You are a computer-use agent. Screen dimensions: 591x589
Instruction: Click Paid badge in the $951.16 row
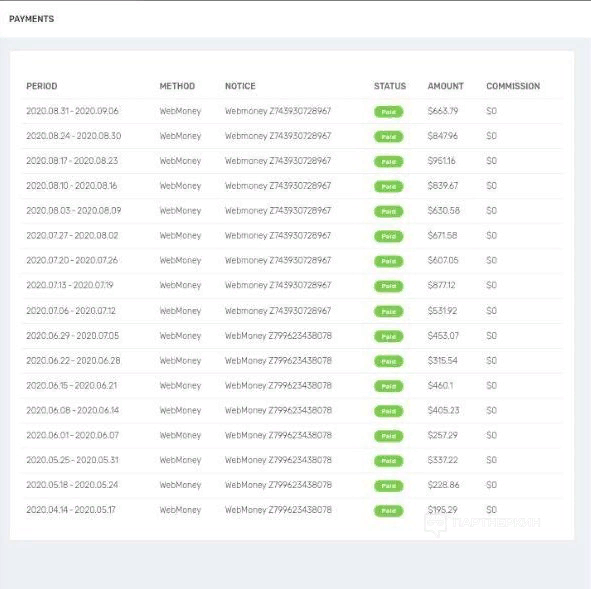tap(389, 162)
